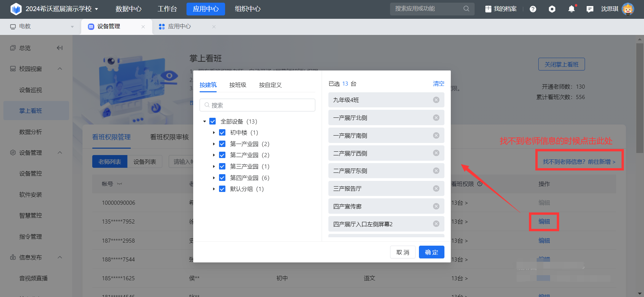Click the search magnifier icon in top bar

click(x=466, y=9)
